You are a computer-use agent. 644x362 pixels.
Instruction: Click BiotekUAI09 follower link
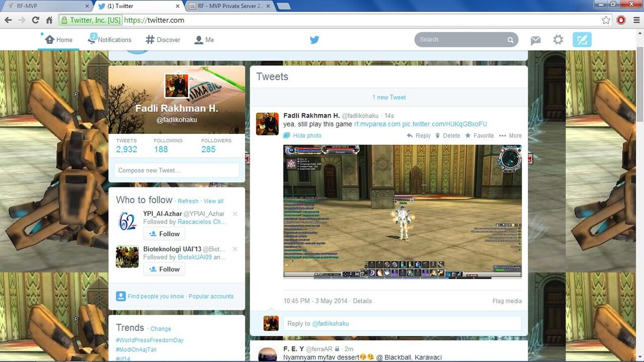click(x=194, y=257)
